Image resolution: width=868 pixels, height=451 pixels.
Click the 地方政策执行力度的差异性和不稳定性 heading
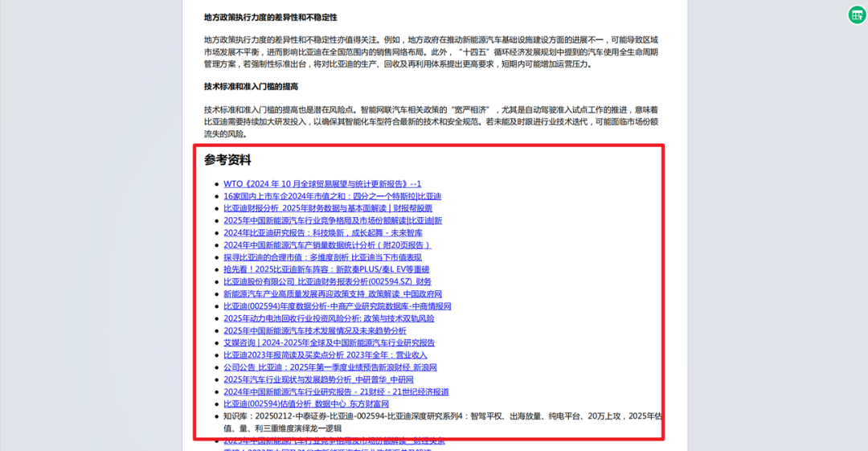(x=270, y=17)
